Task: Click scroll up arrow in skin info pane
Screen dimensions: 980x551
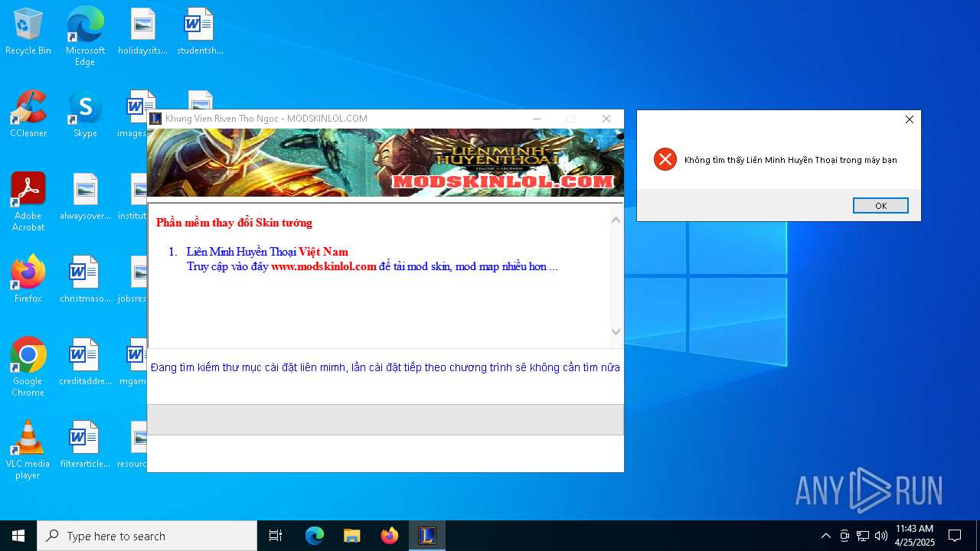Action: pyautogui.click(x=616, y=220)
